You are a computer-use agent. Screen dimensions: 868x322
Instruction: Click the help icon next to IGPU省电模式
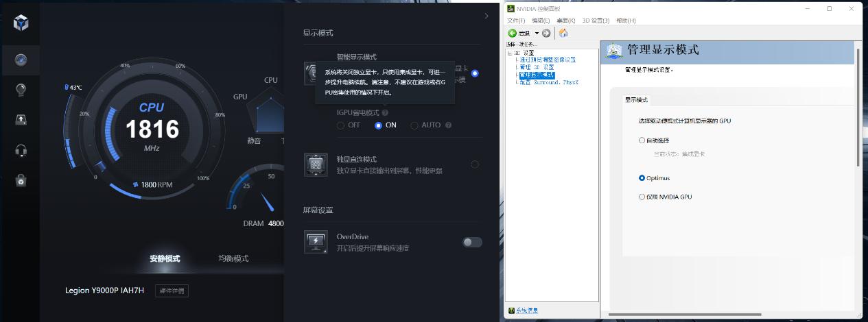(x=385, y=112)
